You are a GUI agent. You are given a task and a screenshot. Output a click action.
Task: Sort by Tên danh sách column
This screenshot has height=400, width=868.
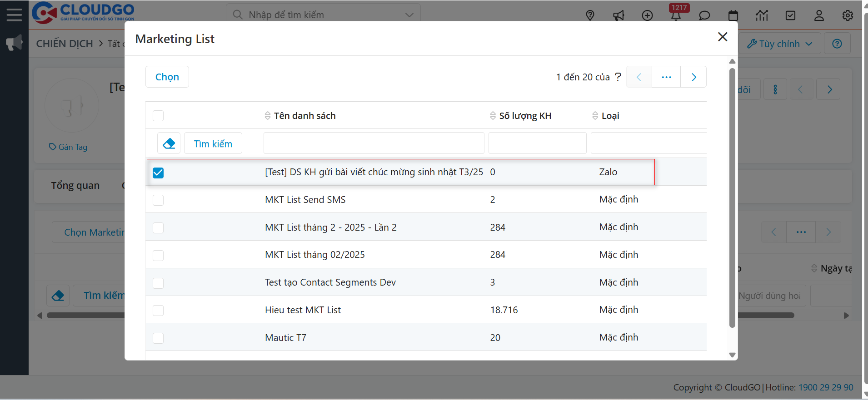[x=304, y=116]
